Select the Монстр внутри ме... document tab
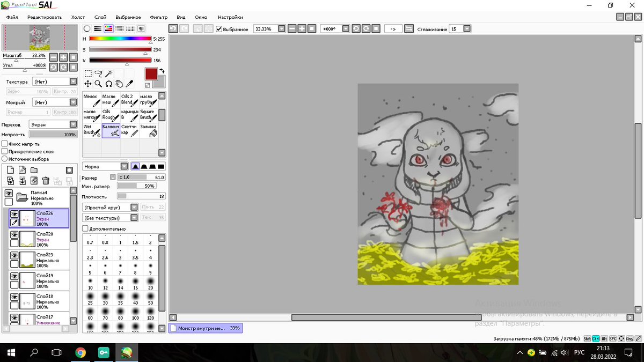Viewport: 644px width, 362px height. pos(206,328)
